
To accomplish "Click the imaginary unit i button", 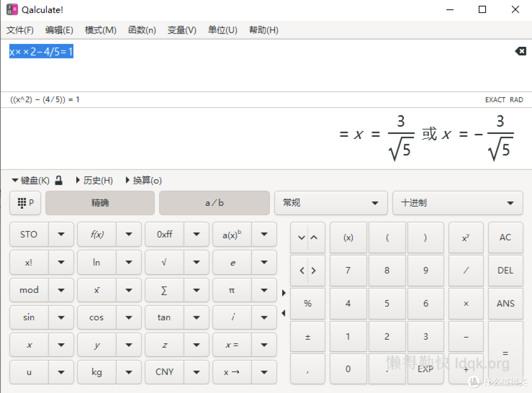I will click(x=232, y=317).
